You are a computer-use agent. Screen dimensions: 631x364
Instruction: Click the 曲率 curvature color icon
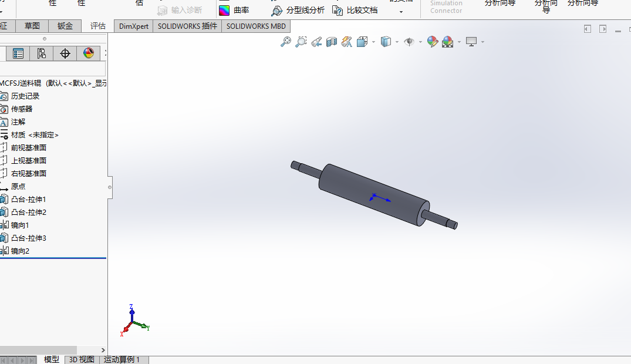(224, 11)
